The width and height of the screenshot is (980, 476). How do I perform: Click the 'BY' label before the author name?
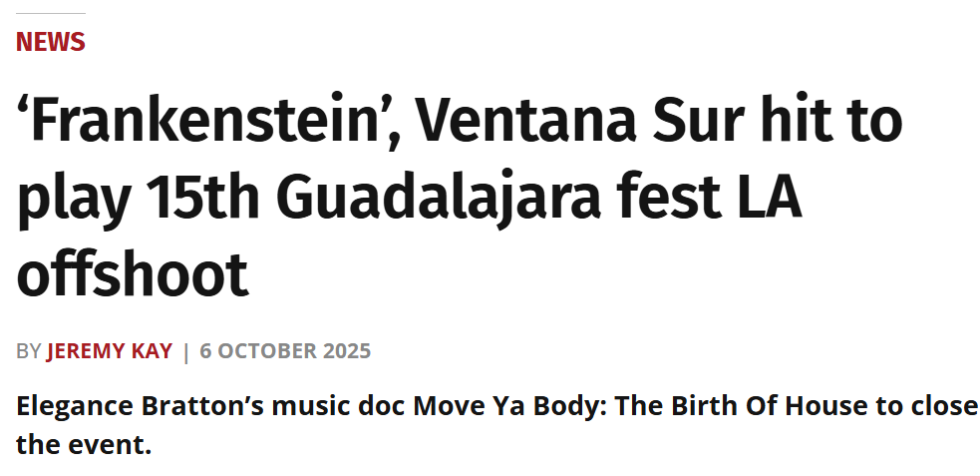pos(28,351)
